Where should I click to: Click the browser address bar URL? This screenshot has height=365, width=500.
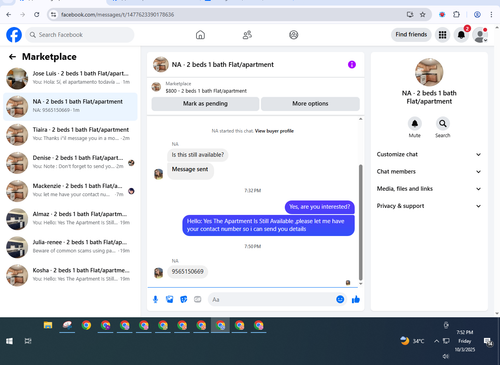(117, 15)
